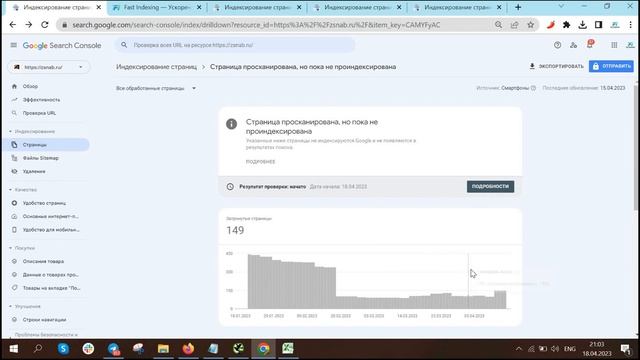
Task: Click Индексирование страниц breadcrumb
Action: pos(157,67)
